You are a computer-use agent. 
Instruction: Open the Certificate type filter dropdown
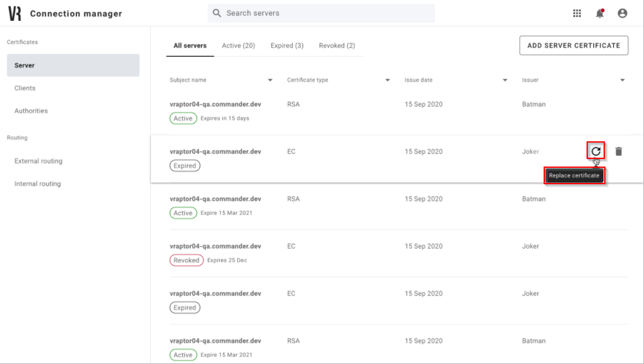pos(388,80)
